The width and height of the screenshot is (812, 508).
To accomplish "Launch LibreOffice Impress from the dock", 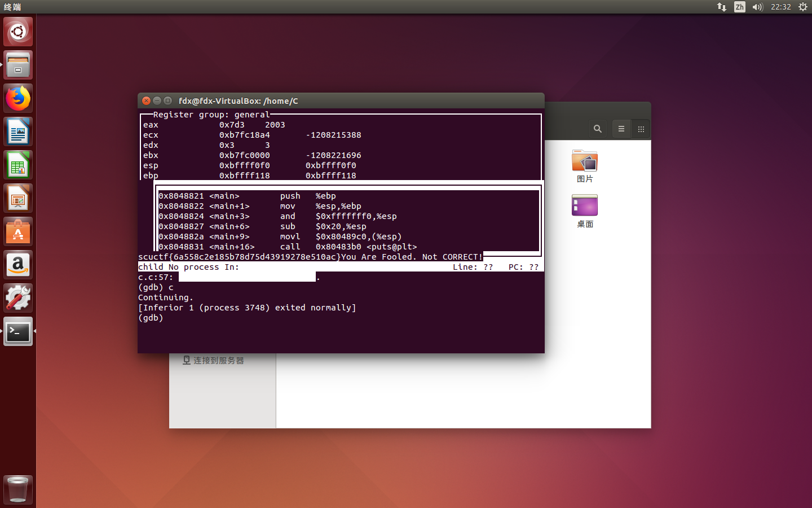I will pos(18,198).
